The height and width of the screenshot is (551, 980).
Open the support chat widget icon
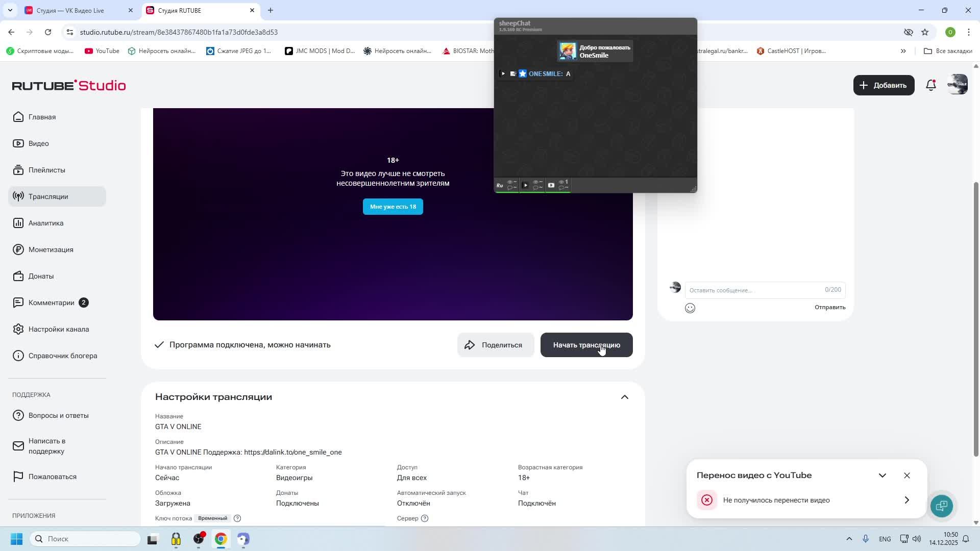(941, 506)
